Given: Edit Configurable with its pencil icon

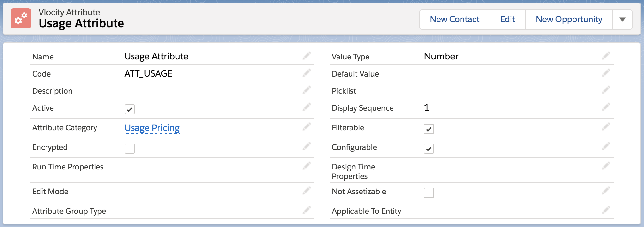Looking at the screenshot, I should (x=606, y=146).
